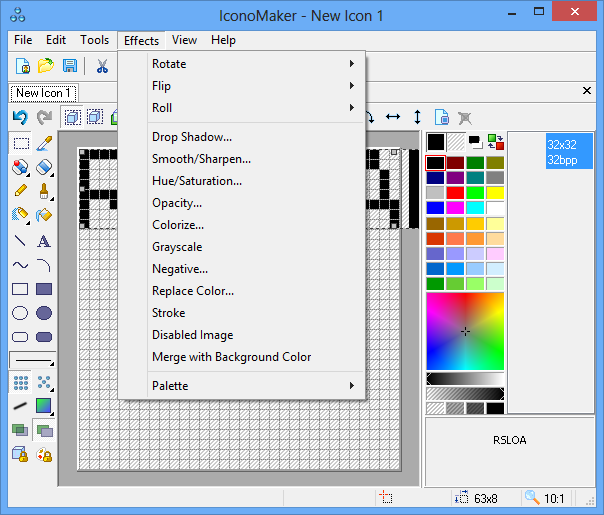Click the rainbow color spectrum picker
Image resolution: width=604 pixels, height=515 pixels.
click(x=465, y=331)
